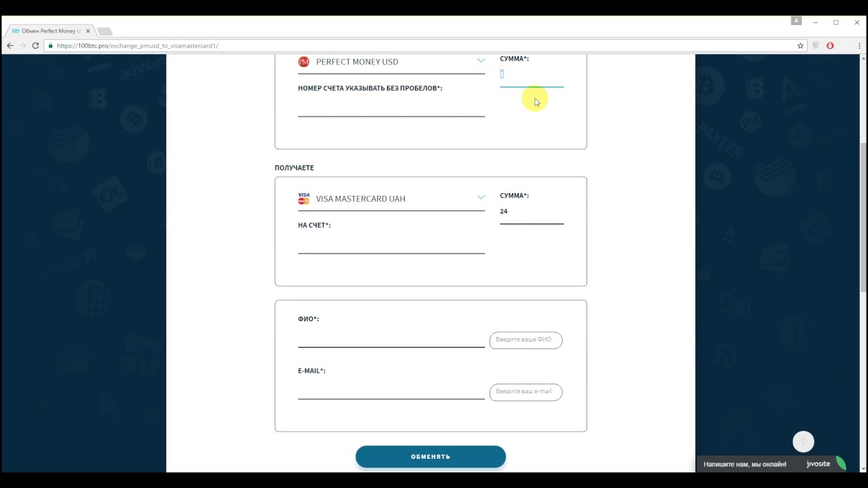This screenshot has width=868, height=488.
Task: Open the red stop-hand adblock extension
Action: pyautogui.click(x=830, y=45)
